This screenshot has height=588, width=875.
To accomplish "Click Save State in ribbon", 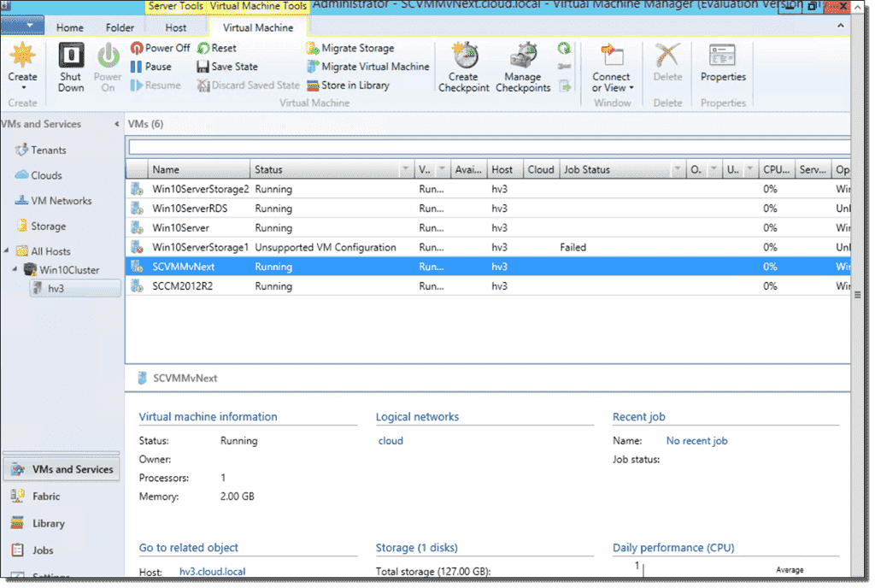I will (x=227, y=67).
